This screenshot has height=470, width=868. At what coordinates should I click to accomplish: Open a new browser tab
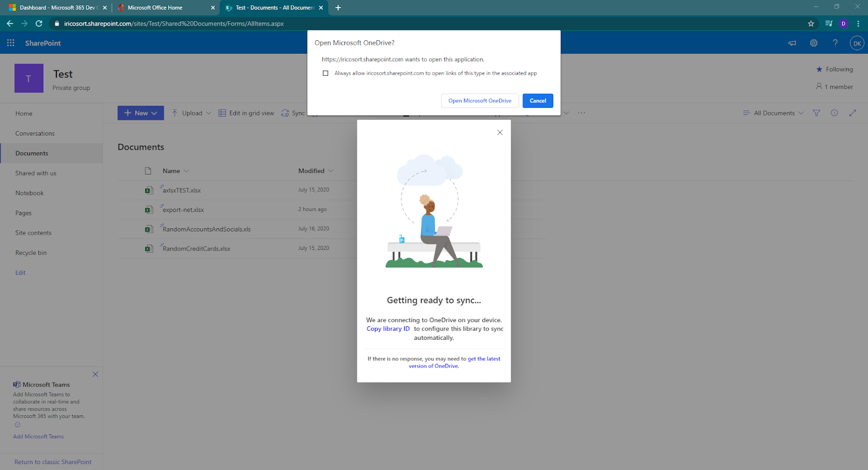[338, 8]
